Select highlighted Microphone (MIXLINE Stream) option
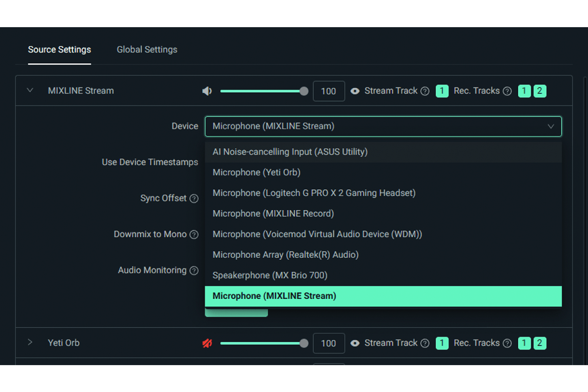The width and height of the screenshot is (588, 392). coord(383,296)
